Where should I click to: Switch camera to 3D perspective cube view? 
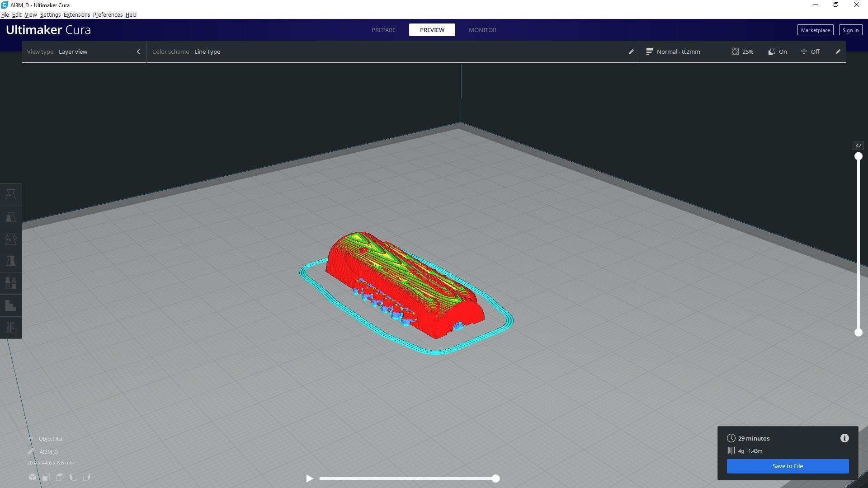pos(33,477)
